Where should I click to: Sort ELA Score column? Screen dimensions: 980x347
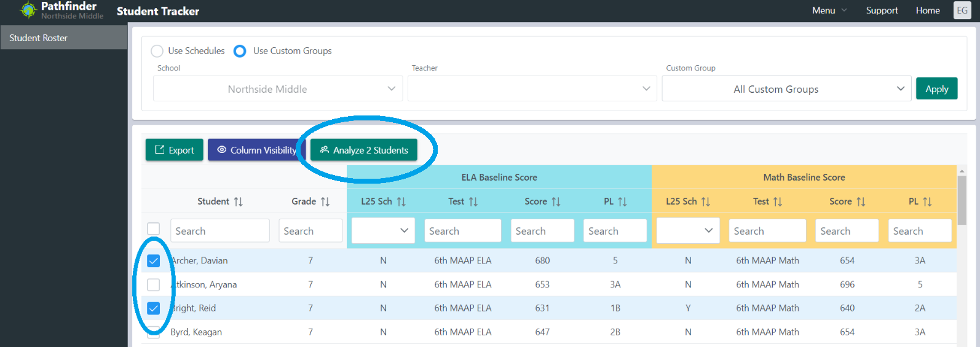(556, 201)
